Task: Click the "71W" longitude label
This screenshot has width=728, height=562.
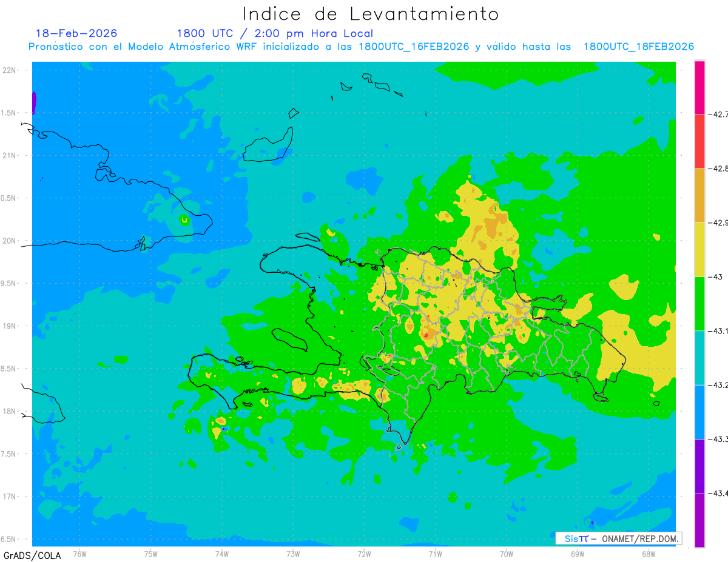Action: tap(435, 554)
